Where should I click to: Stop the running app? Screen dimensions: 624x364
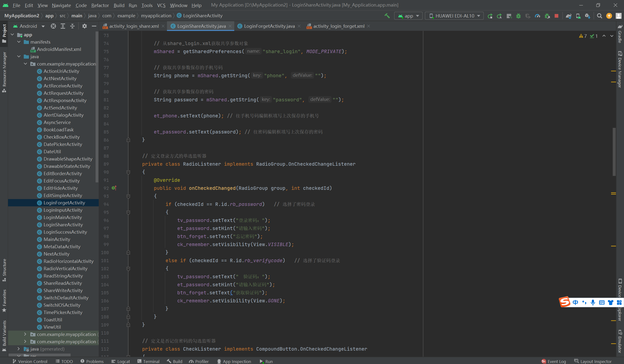click(556, 16)
